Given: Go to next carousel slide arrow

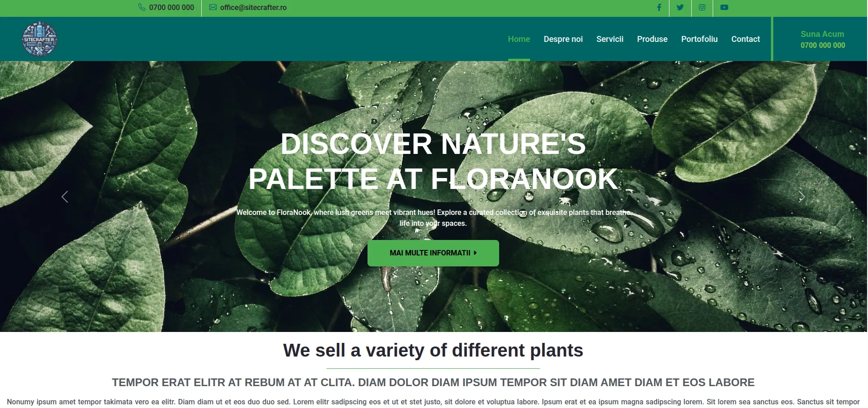Looking at the screenshot, I should coord(802,197).
